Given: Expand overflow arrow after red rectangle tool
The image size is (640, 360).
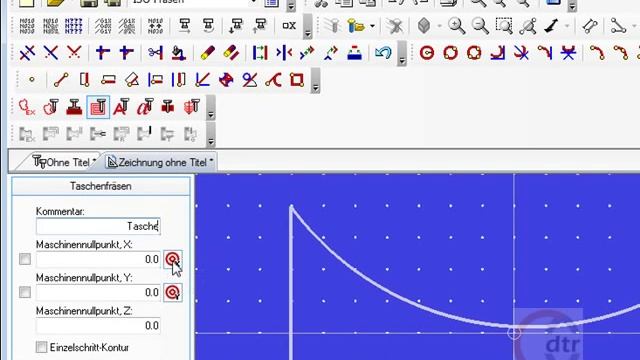Looking at the screenshot, I should tap(315, 81).
